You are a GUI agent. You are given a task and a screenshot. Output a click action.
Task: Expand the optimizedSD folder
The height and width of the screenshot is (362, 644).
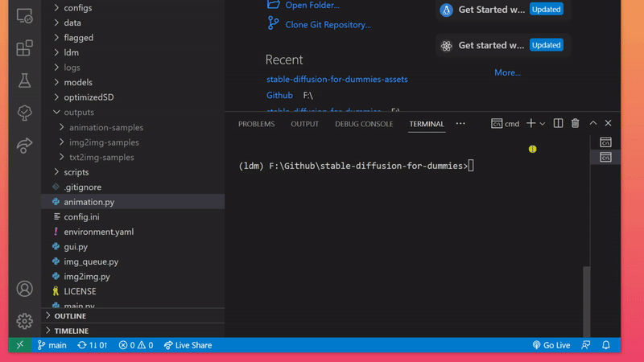[x=133, y=97]
